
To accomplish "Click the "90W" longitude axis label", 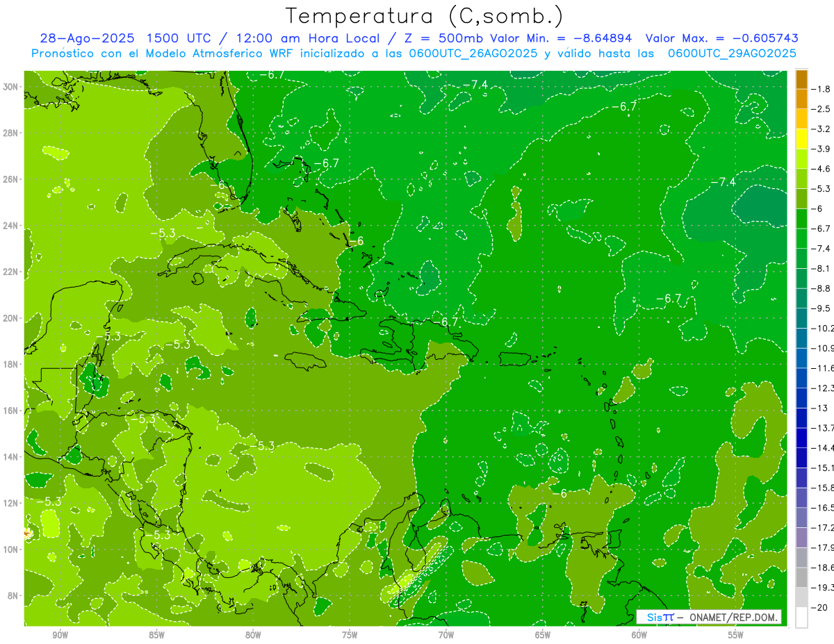I will [60, 635].
